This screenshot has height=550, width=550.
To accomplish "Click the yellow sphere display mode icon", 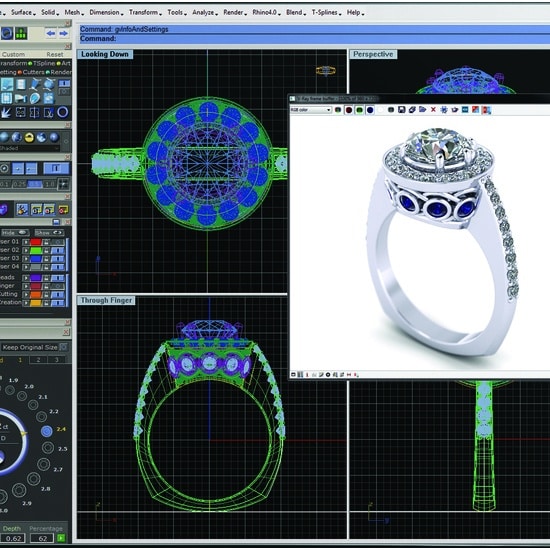I will click(x=29, y=137).
